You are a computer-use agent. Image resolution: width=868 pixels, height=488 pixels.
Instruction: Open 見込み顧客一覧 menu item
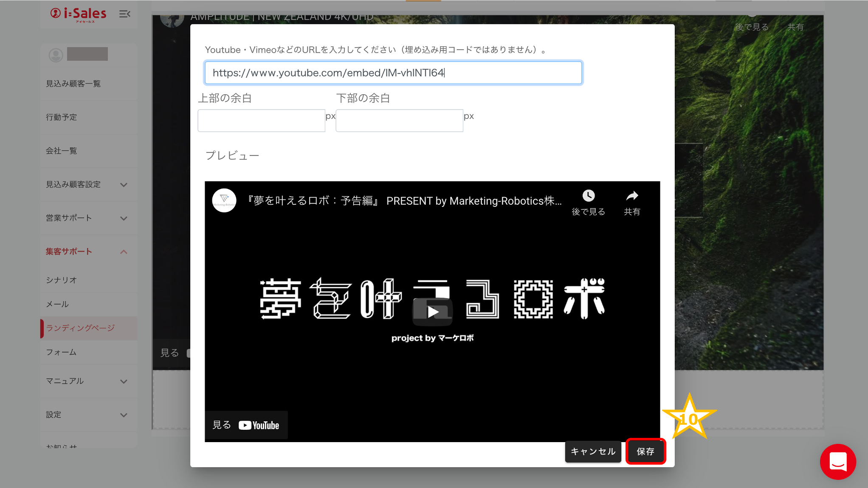pos(73,84)
